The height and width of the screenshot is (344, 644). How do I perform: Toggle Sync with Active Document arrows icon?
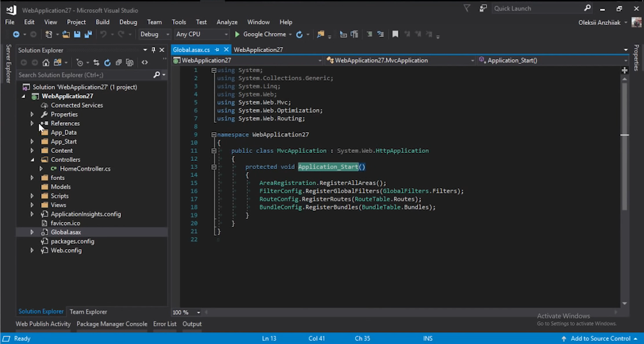pos(96,63)
